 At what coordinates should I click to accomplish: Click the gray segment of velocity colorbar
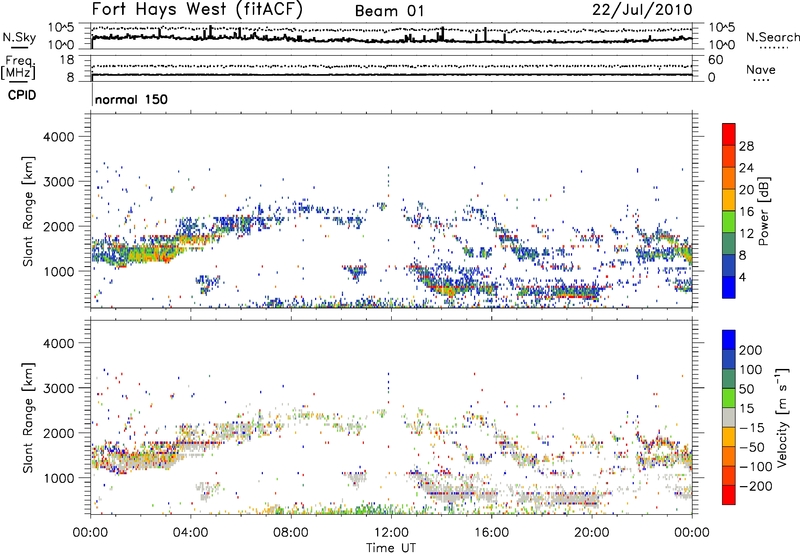pyautogui.click(x=729, y=417)
